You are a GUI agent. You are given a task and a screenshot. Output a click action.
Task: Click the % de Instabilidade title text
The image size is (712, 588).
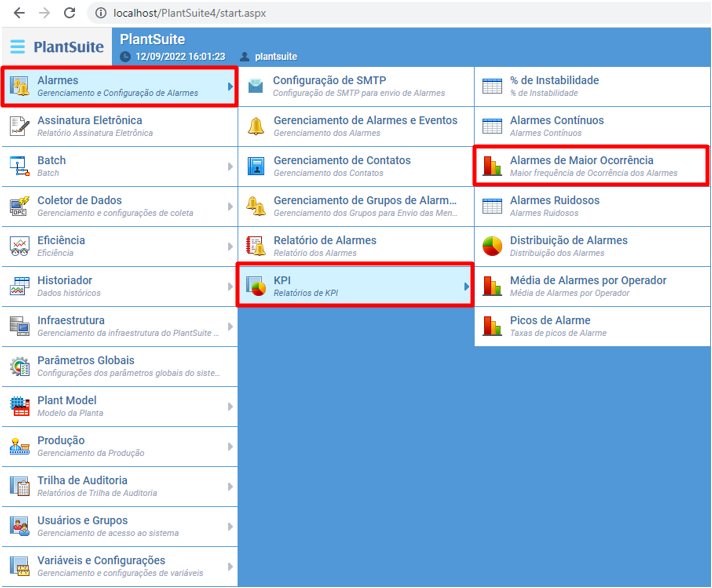[x=554, y=80]
